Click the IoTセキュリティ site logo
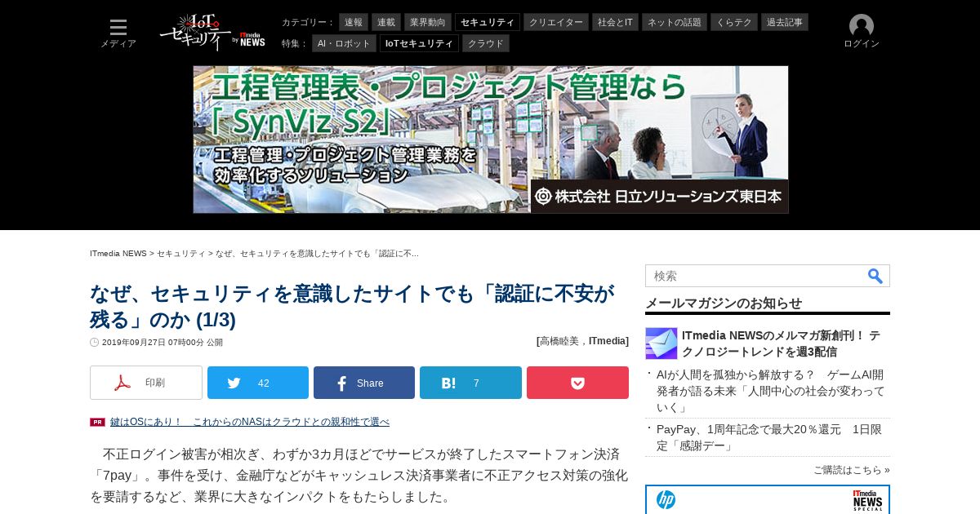Viewport: 980px width, 514px height. [x=195, y=32]
